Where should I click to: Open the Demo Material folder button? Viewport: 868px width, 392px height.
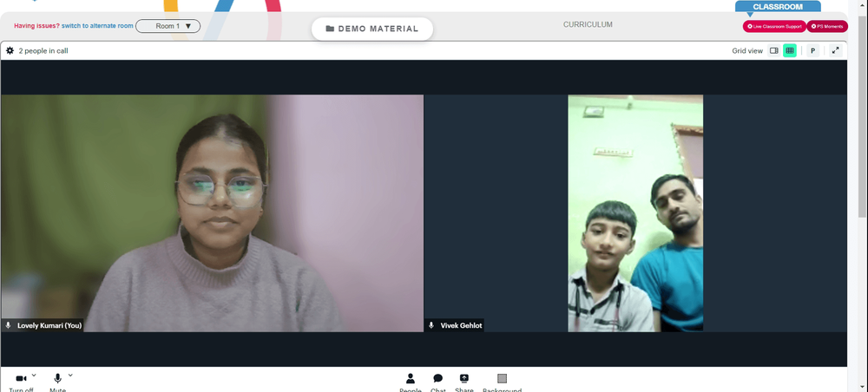(x=372, y=29)
